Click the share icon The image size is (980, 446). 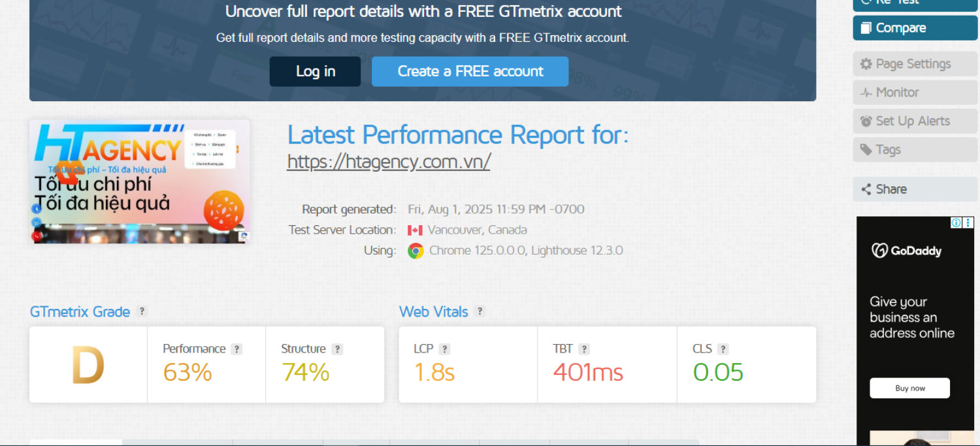866,189
